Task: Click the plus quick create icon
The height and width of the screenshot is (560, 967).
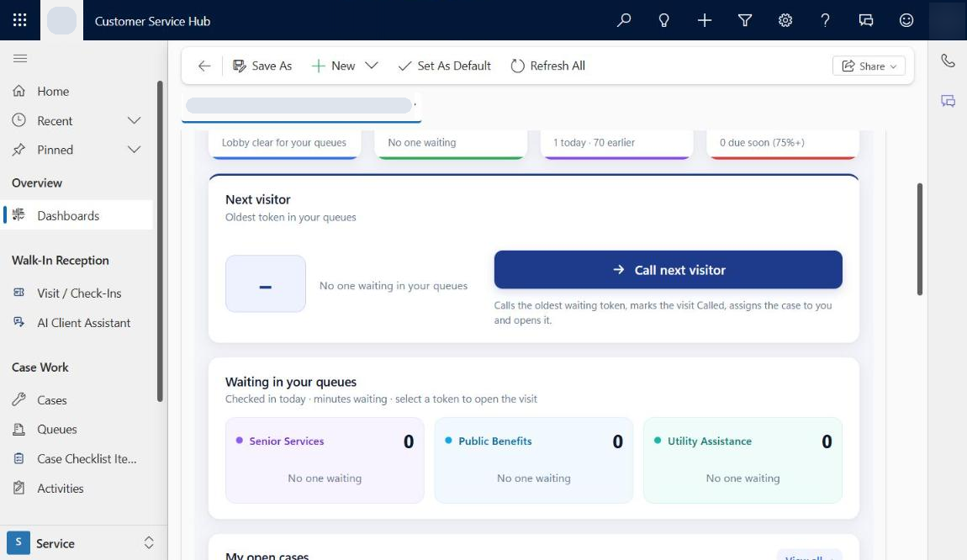Action: pyautogui.click(x=705, y=20)
